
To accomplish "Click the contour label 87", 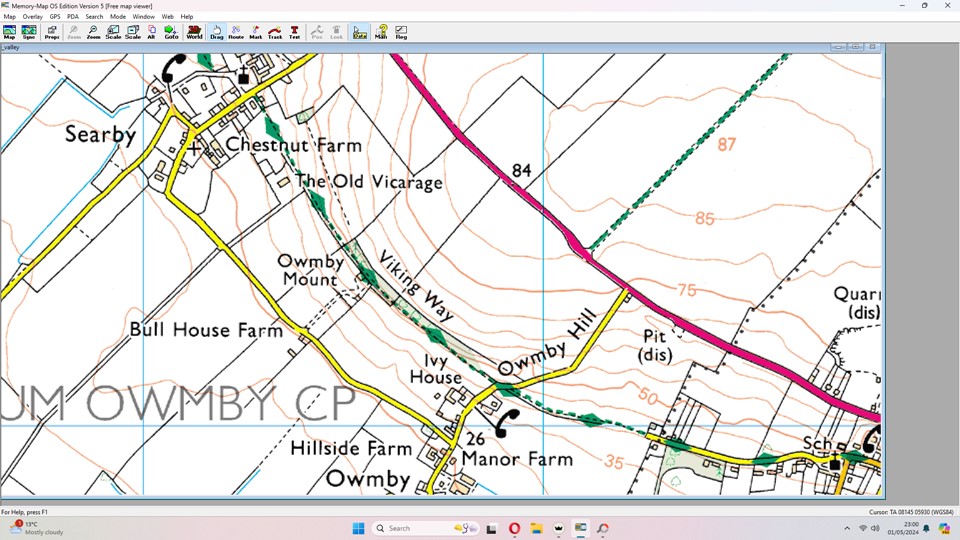I will click(x=726, y=144).
